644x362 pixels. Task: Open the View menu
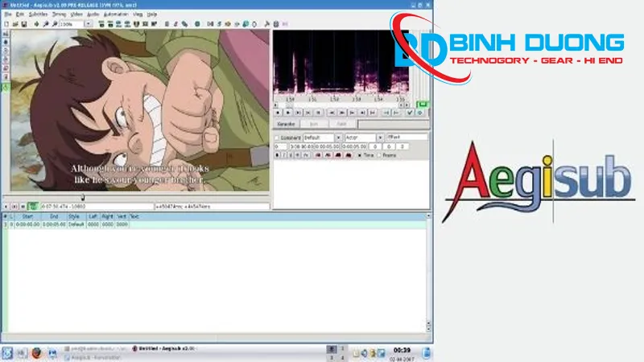[x=138, y=14]
